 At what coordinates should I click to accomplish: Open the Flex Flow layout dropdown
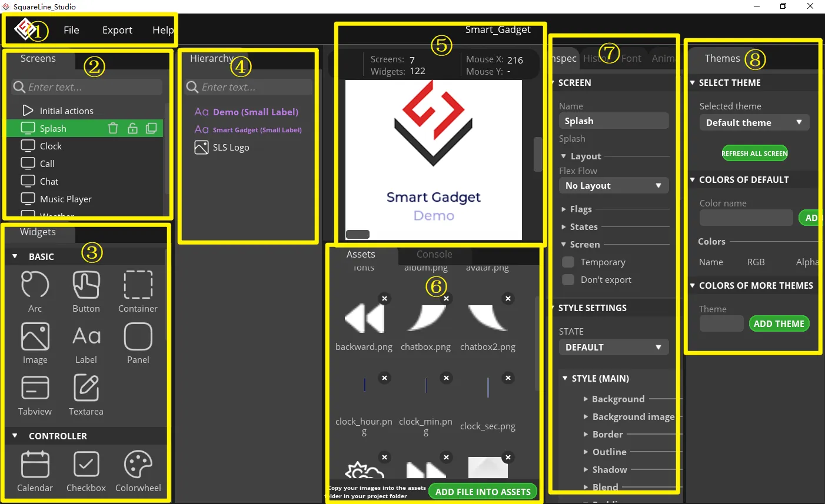(613, 186)
